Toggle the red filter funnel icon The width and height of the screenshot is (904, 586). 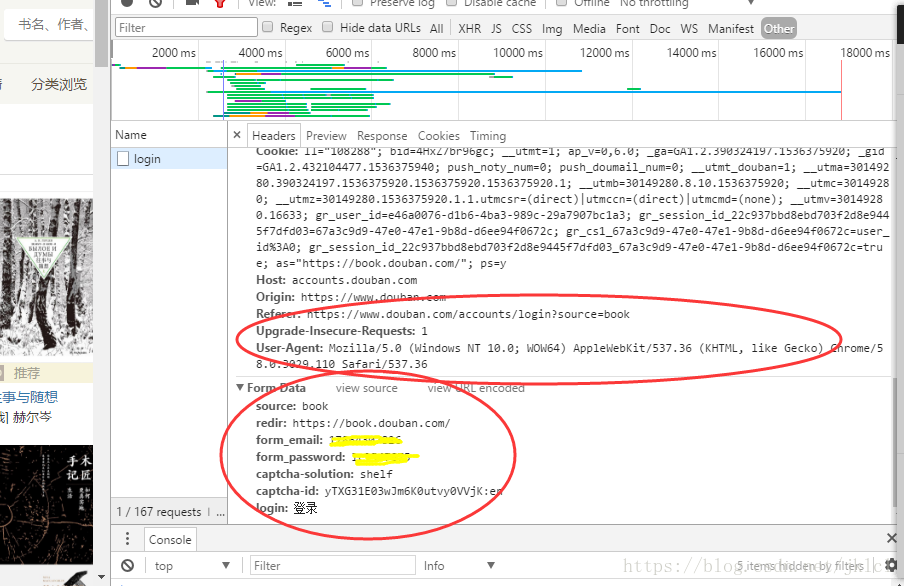tap(219, 3)
